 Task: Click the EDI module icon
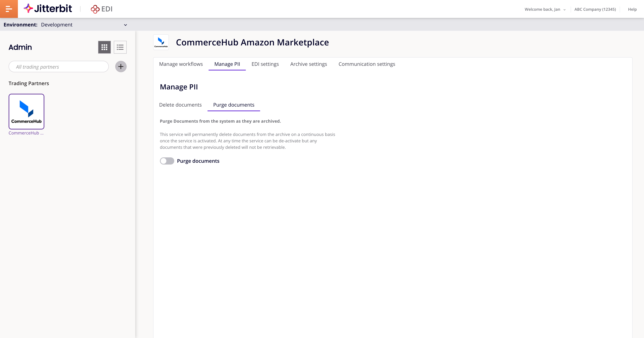tap(95, 9)
